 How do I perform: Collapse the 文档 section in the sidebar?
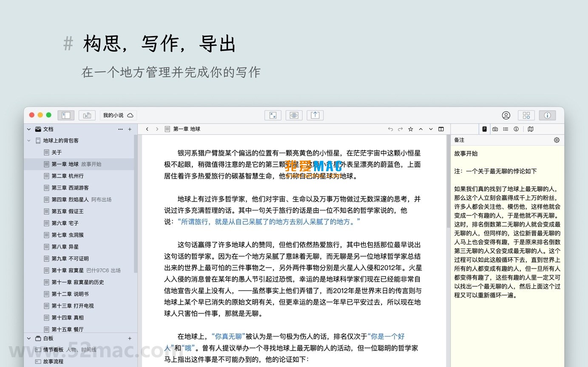coord(28,129)
